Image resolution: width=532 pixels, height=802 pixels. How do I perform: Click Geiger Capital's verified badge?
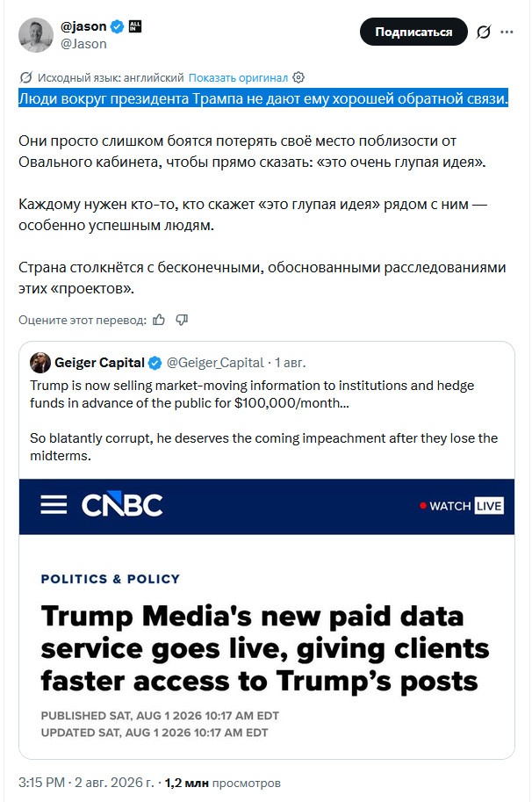click(155, 363)
